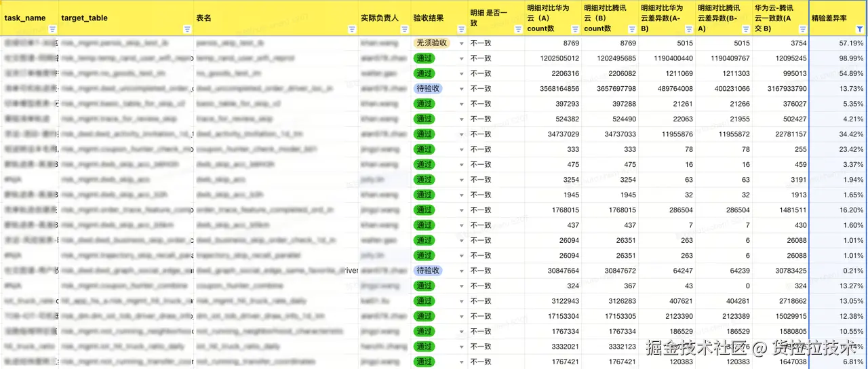868x369 pixels.
Task: Open 验收结果 dropdown in the 13.27% row
Action: [462, 286]
